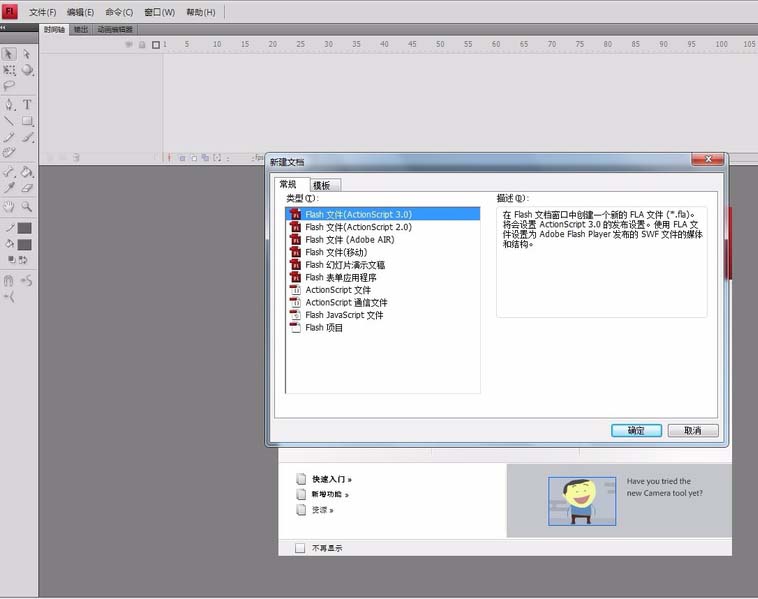Image resolution: width=758 pixels, height=599 pixels.
Task: Switch to the 时间轴 panel tab
Action: 54,29
